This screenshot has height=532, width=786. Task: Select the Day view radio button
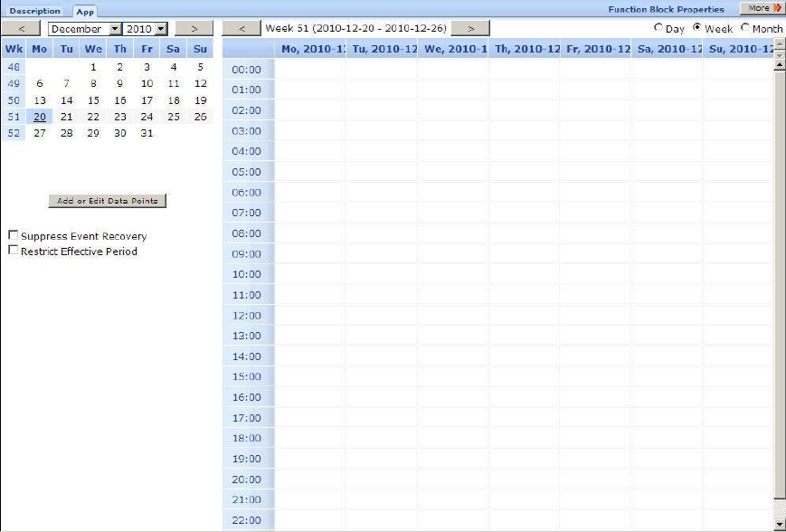tap(658, 28)
